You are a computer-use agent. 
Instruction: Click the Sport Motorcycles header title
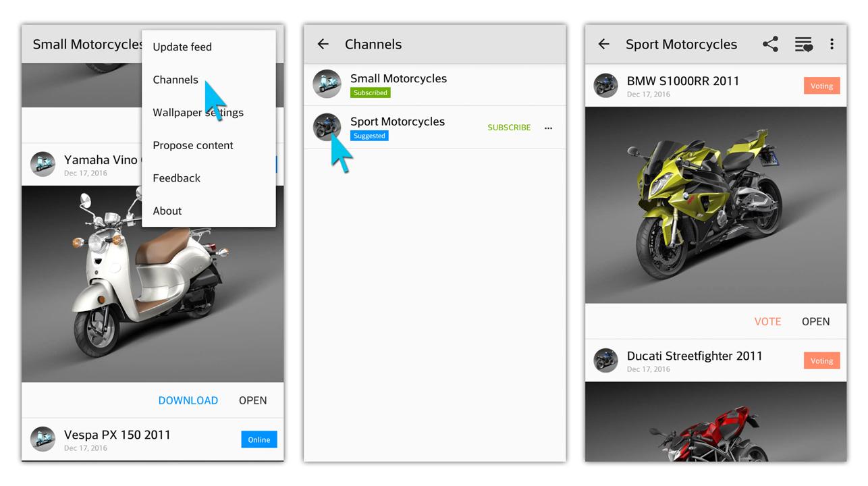(681, 45)
